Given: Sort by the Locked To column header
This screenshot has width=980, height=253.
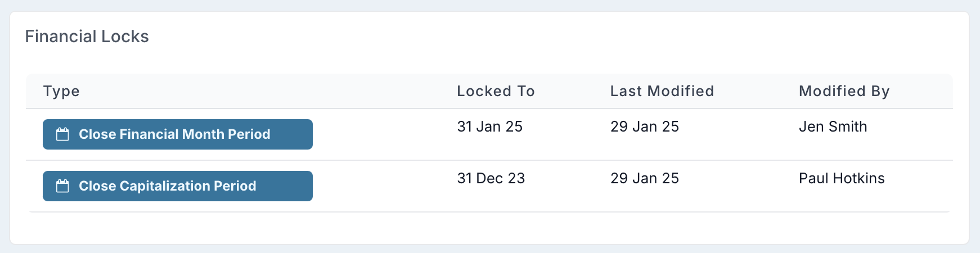Looking at the screenshot, I should (x=496, y=91).
